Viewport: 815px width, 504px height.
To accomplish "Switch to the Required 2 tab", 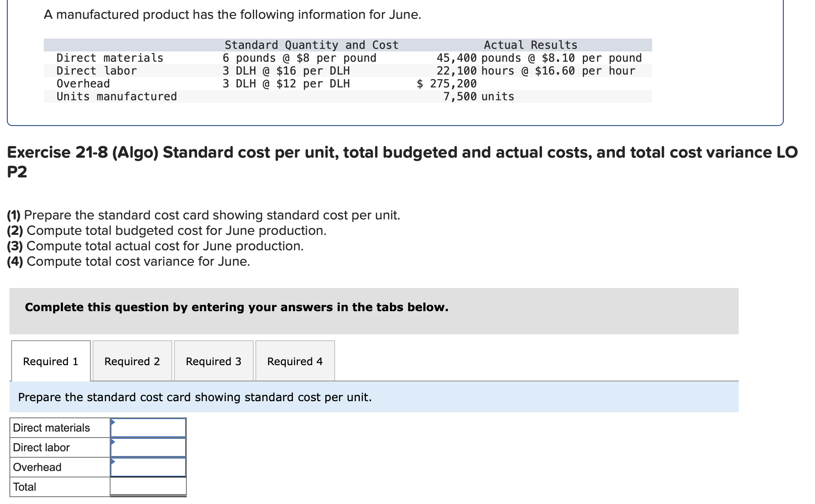I will coord(132,361).
